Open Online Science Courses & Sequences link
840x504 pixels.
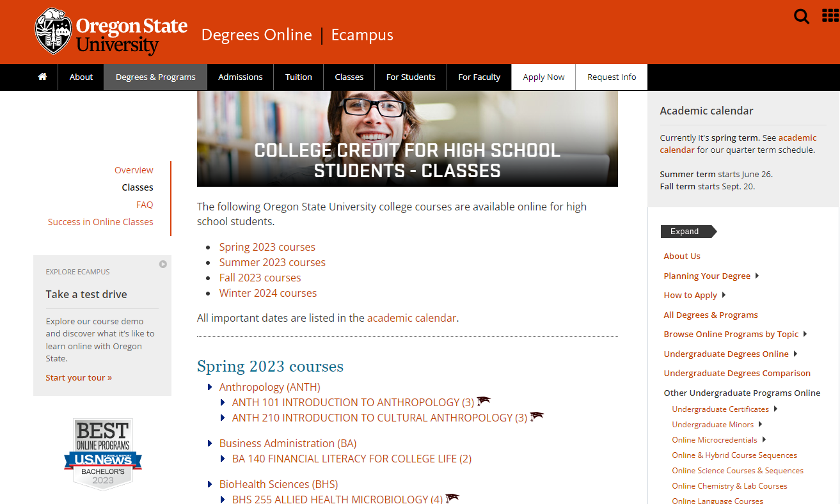click(x=738, y=471)
